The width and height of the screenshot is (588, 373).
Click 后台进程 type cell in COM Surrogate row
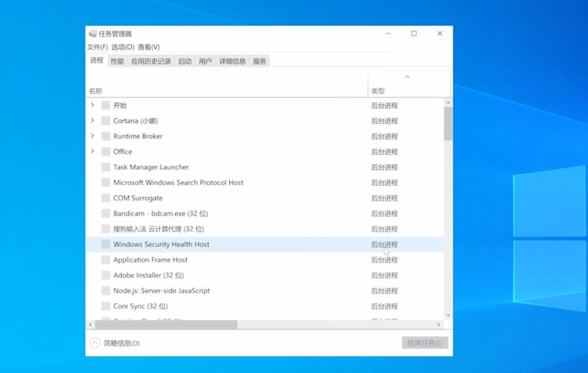click(384, 198)
